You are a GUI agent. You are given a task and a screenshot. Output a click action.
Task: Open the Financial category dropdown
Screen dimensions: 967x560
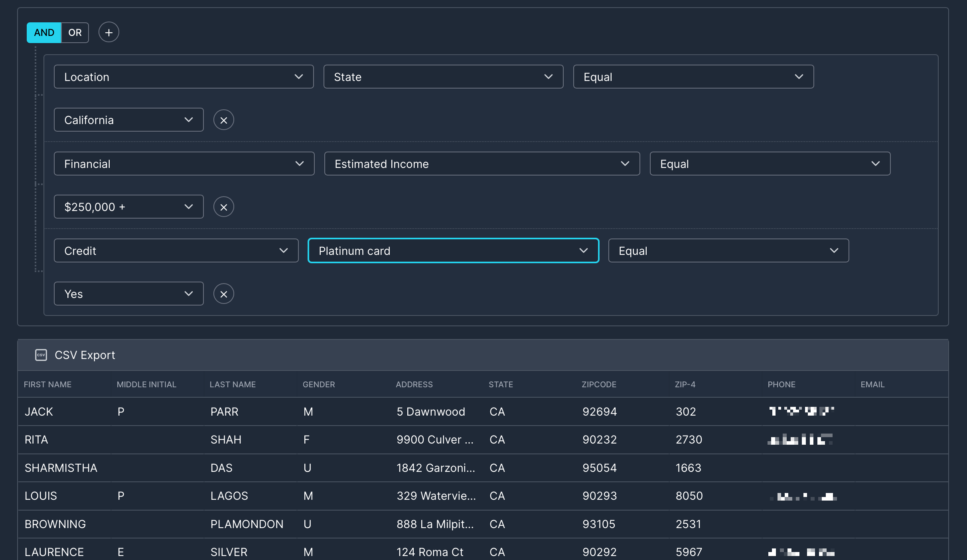(x=184, y=164)
